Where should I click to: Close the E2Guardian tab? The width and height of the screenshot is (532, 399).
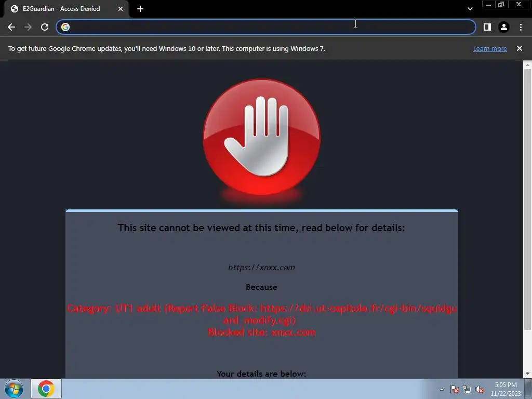[121, 9]
